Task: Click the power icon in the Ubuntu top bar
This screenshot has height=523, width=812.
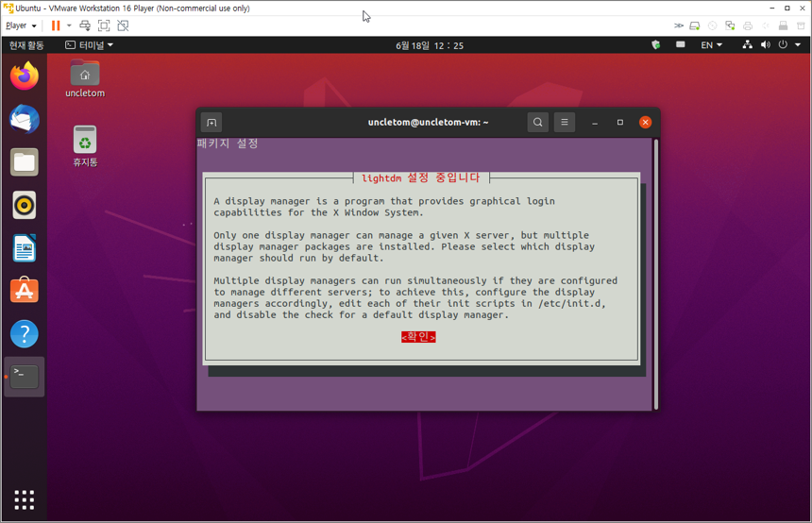Action: [783, 45]
